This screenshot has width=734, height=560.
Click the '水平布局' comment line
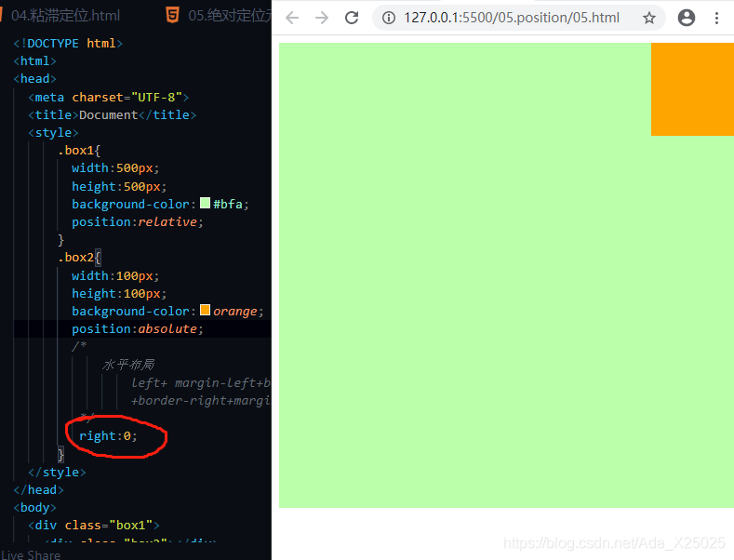click(x=128, y=365)
